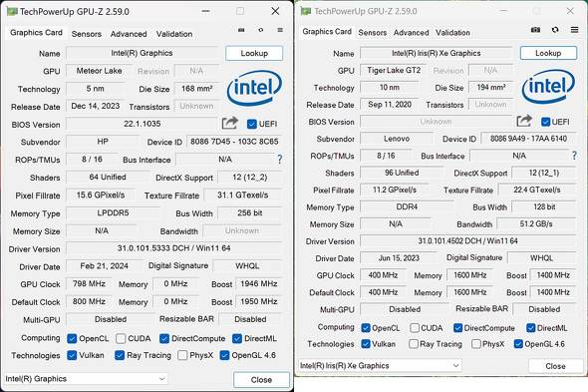Screen dimensions: 588x392
Task: Toggle PhysX checkbox in left window
Action: (x=182, y=355)
